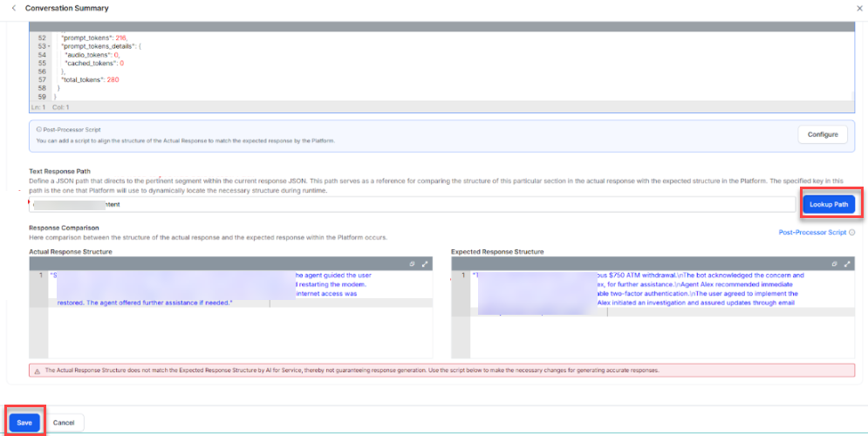Go back using the Conversation Summary arrow
The width and height of the screenshot is (868, 436).
14,9
